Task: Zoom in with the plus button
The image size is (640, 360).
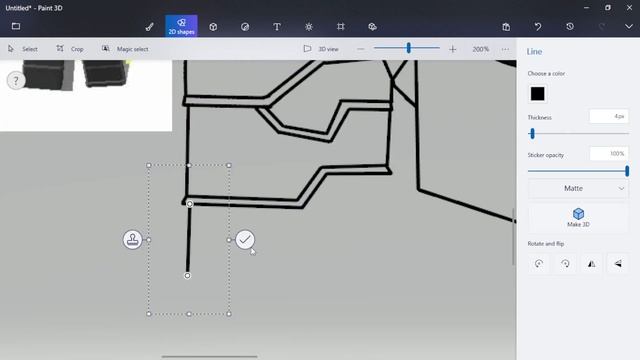Action: coord(452,49)
